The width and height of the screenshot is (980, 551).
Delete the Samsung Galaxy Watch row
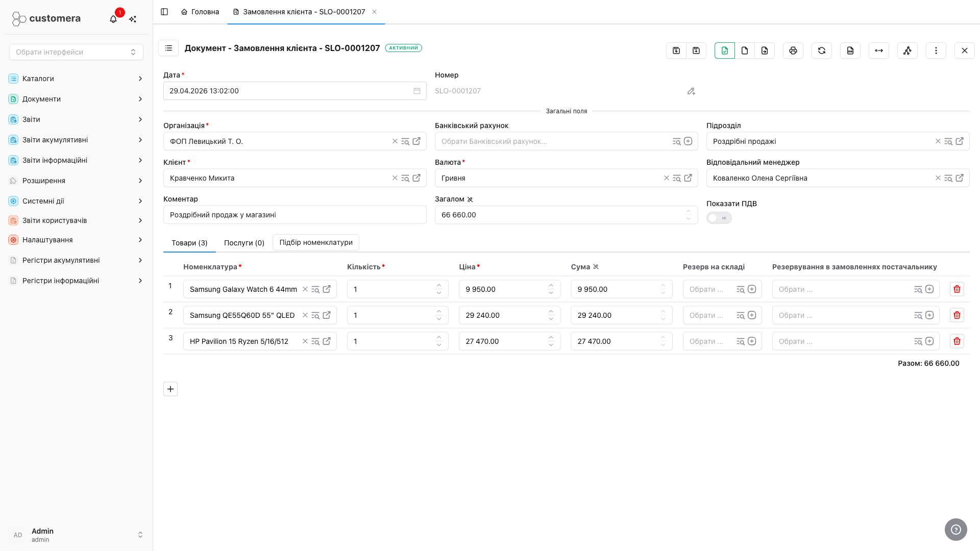(957, 289)
